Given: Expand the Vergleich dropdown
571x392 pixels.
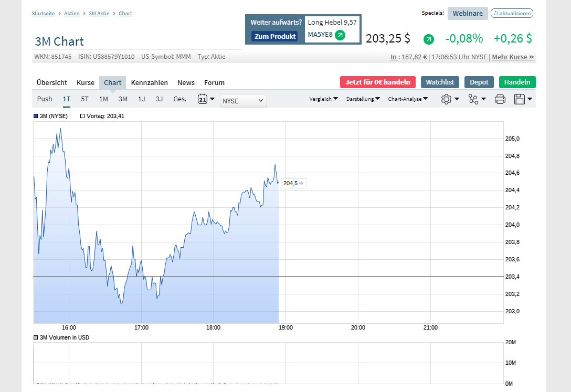Looking at the screenshot, I should tap(323, 99).
